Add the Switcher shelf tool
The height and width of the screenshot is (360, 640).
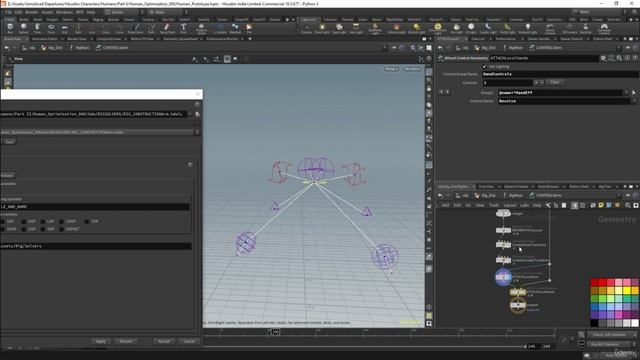(586, 29)
